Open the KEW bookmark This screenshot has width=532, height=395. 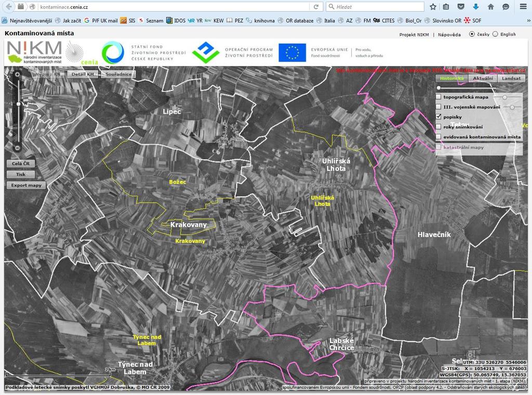(x=215, y=21)
